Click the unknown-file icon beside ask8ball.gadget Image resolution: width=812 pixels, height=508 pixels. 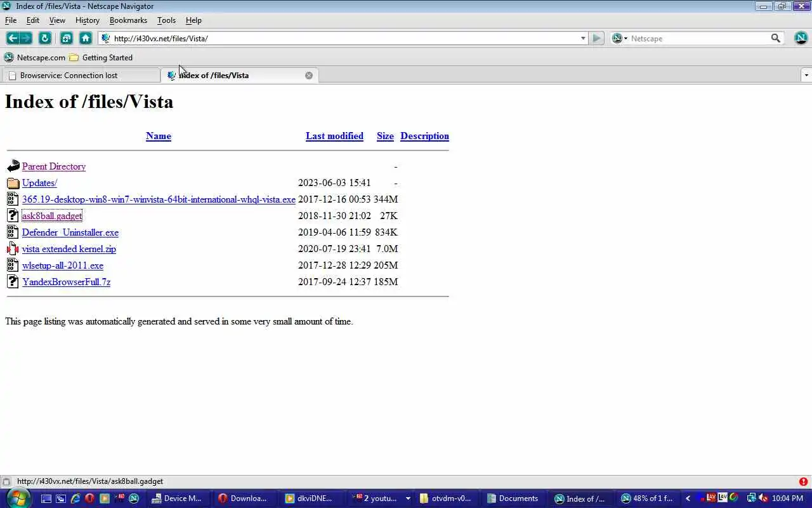coord(13,216)
